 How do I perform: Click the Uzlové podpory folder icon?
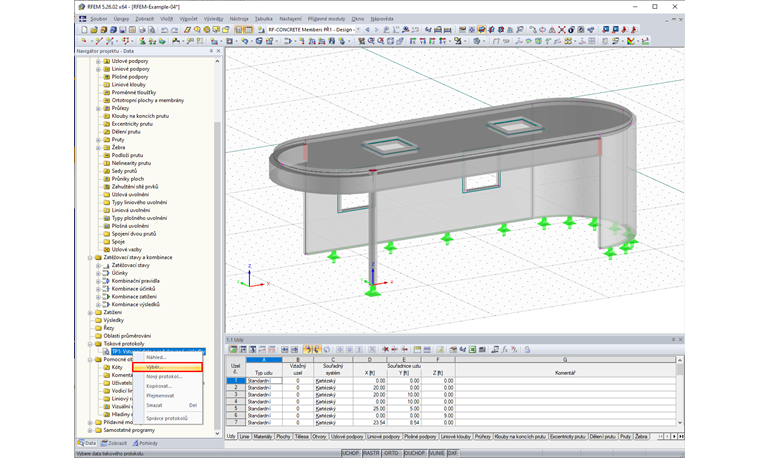pos(106,61)
